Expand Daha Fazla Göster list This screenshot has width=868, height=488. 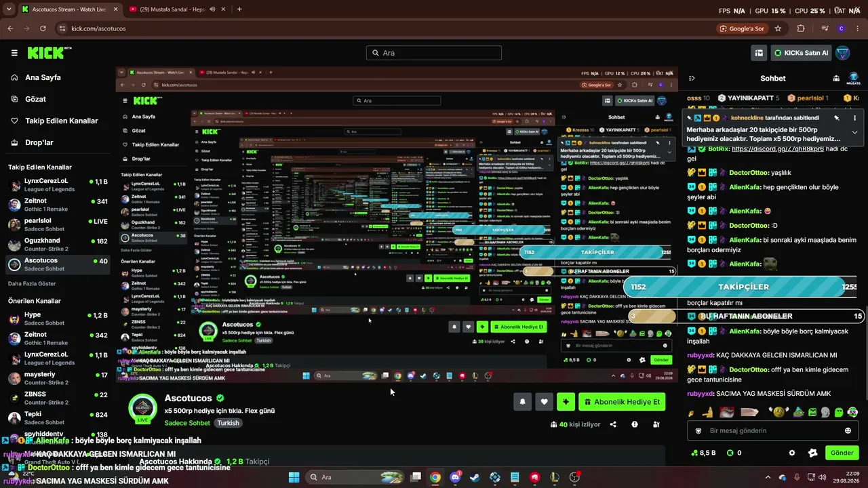[x=32, y=283]
